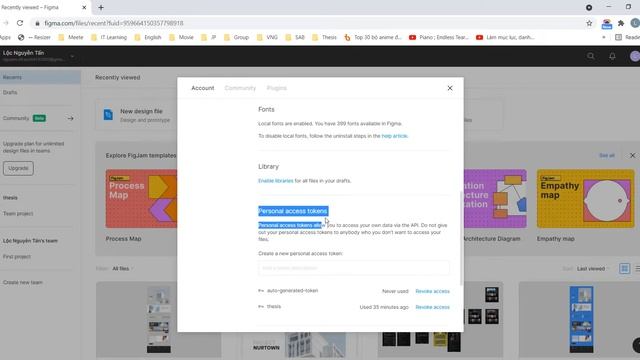
Task: Bookmark this page with star icon
Action: 589,23
